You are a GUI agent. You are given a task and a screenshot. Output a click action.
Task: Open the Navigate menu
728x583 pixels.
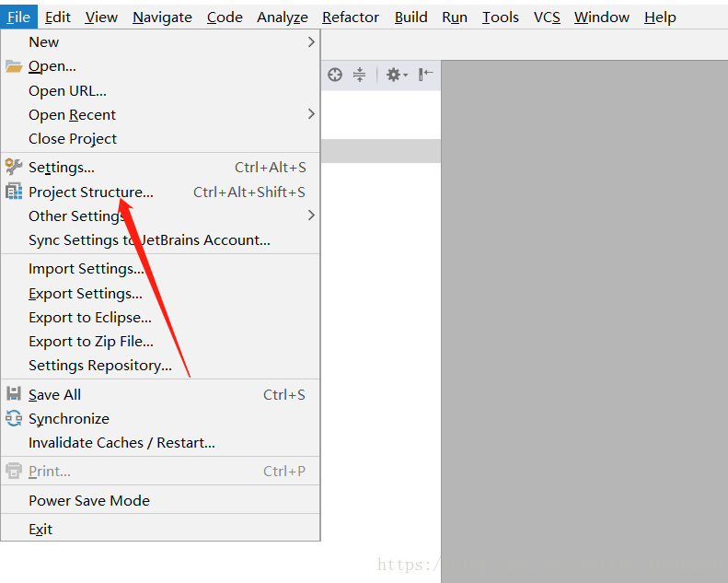click(x=162, y=17)
